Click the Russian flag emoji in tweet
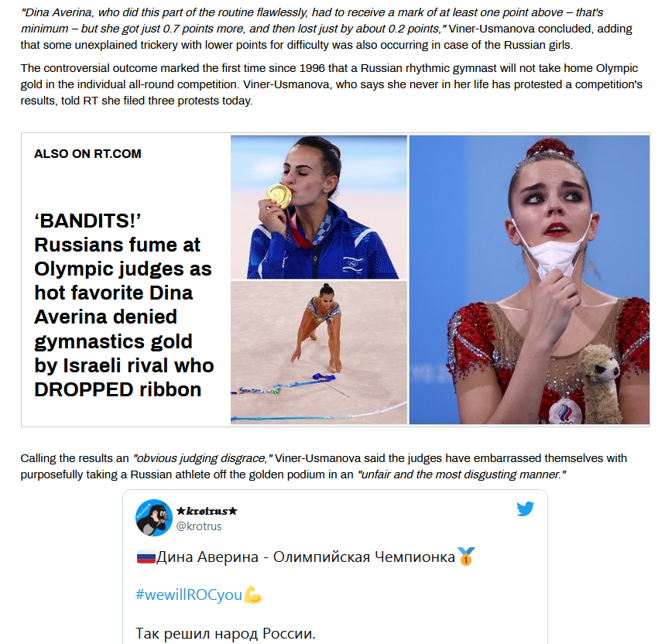The image size is (665, 644). [x=146, y=557]
